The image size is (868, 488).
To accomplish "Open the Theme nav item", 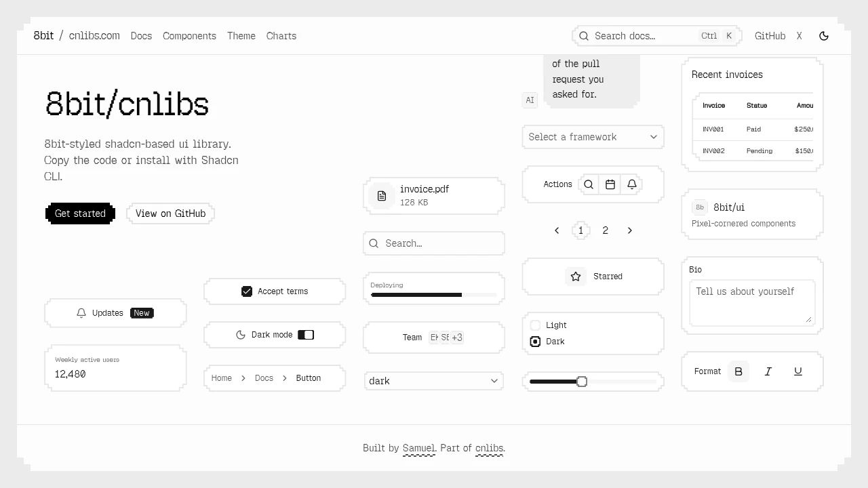I will (241, 36).
